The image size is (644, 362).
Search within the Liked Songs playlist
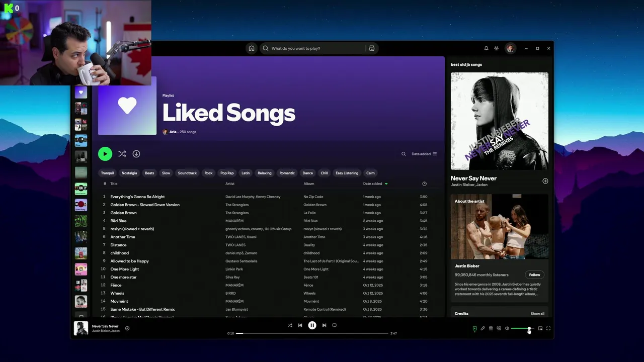404,154
